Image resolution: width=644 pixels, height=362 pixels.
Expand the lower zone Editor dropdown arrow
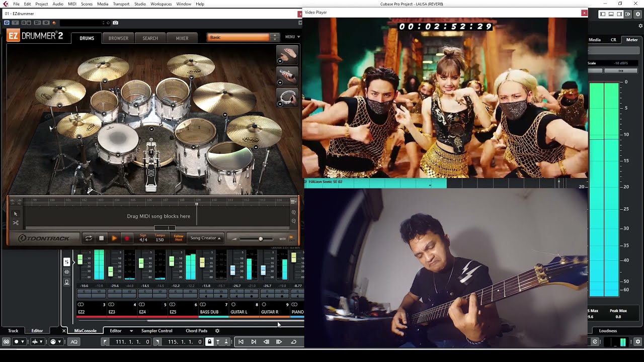(x=131, y=331)
